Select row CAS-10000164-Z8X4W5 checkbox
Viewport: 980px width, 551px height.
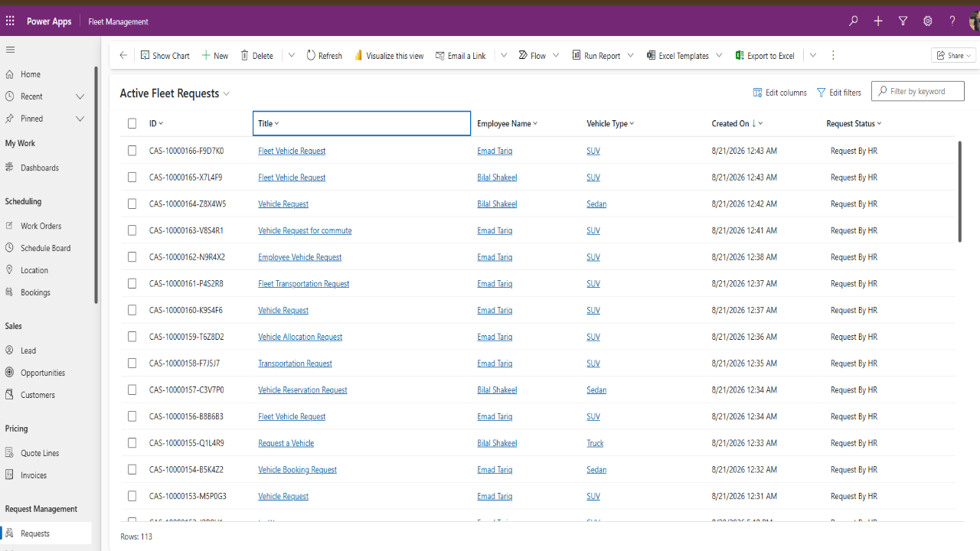point(132,204)
